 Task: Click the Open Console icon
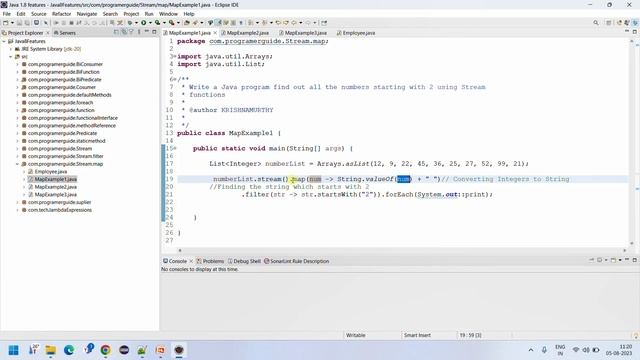point(613,260)
